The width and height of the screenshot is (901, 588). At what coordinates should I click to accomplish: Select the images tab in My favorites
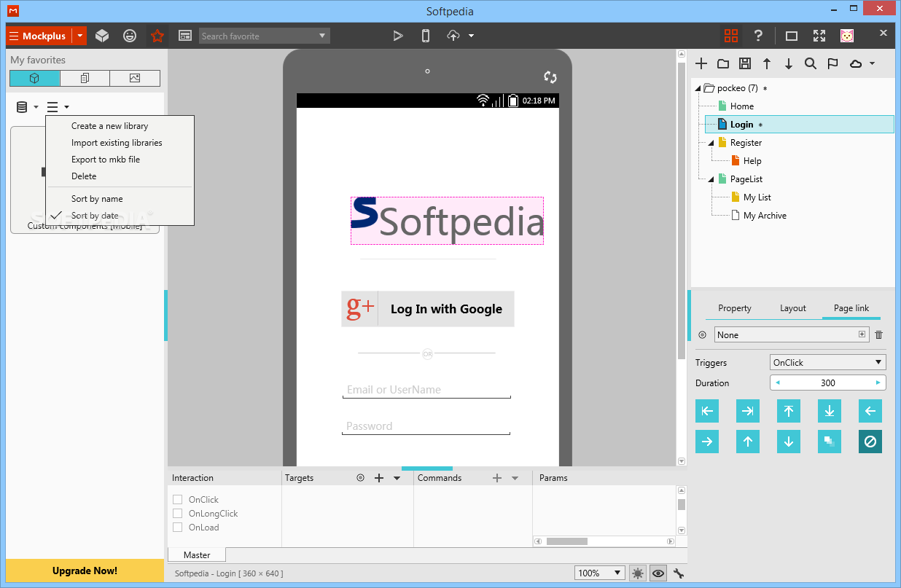[135, 78]
